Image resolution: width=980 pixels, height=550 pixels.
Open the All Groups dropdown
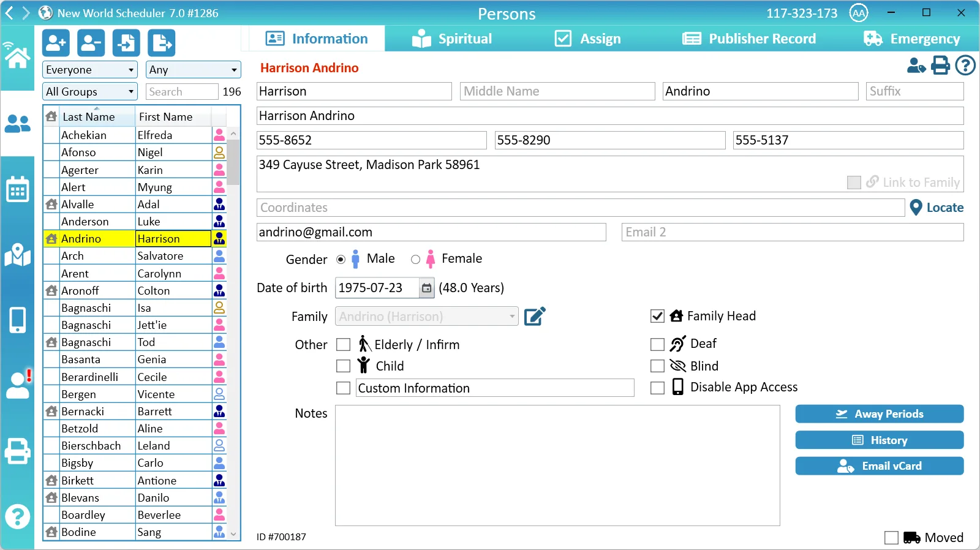89,92
